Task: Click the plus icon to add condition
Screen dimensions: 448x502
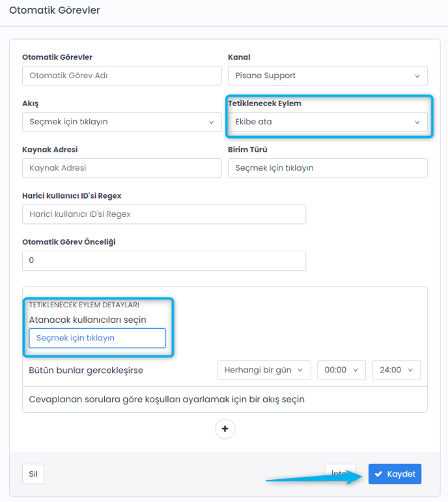Action: [x=225, y=429]
